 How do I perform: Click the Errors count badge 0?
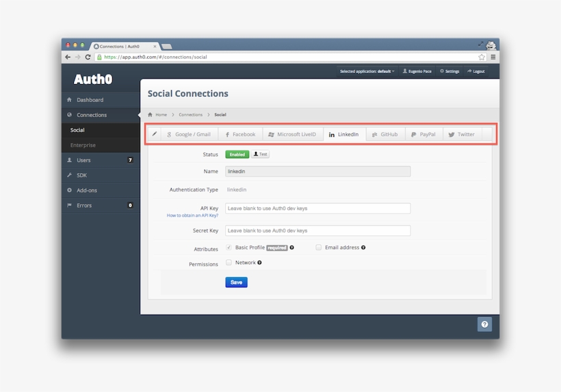pyautogui.click(x=130, y=205)
